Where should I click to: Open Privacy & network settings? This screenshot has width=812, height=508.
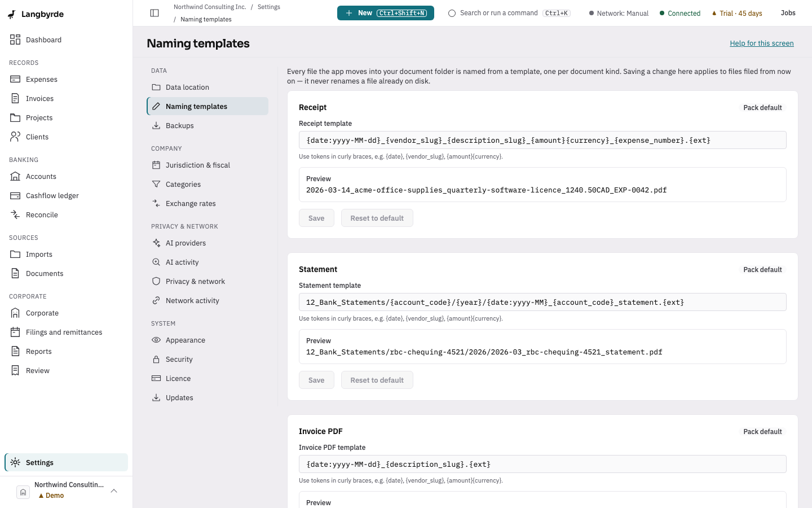(208, 282)
